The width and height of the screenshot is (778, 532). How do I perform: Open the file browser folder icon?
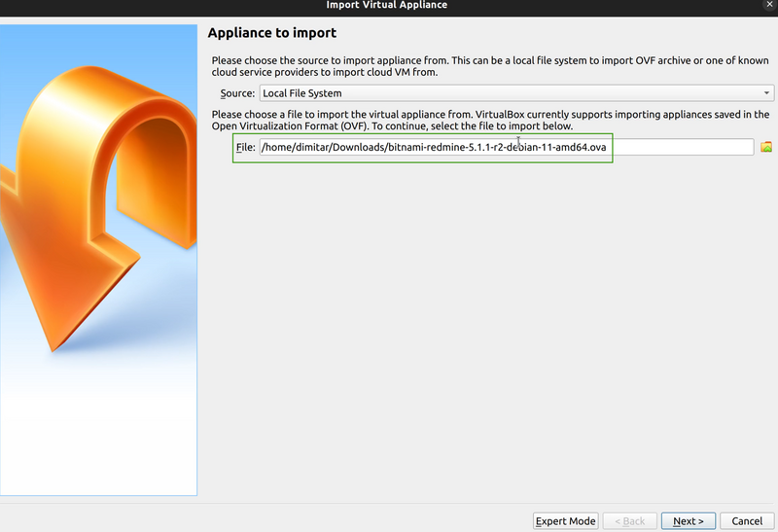tap(766, 147)
